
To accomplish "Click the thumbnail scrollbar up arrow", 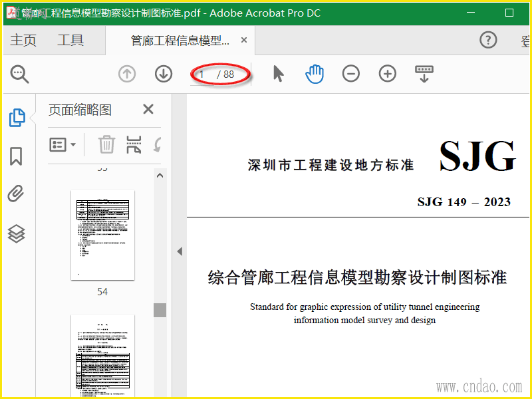I will click(x=160, y=176).
